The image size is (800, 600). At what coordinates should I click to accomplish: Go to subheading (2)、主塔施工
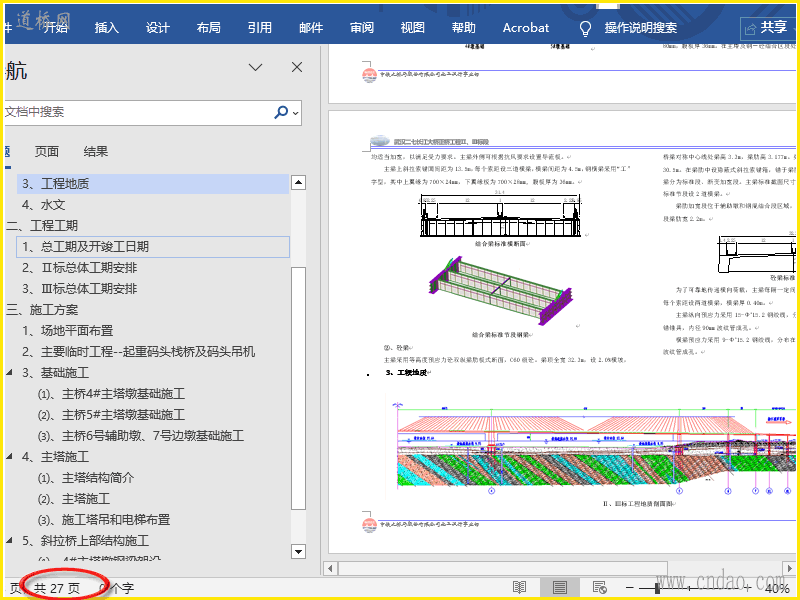(x=74, y=499)
